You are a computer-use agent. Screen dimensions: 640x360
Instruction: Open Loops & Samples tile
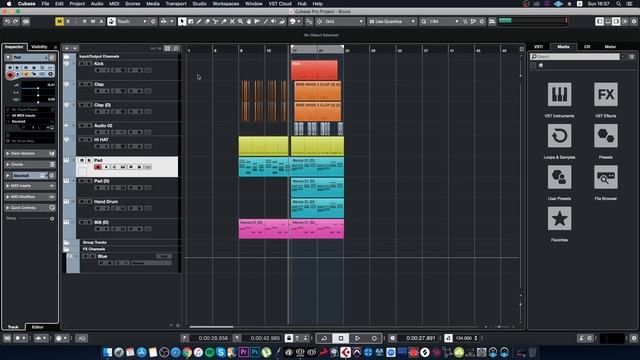tap(559, 136)
